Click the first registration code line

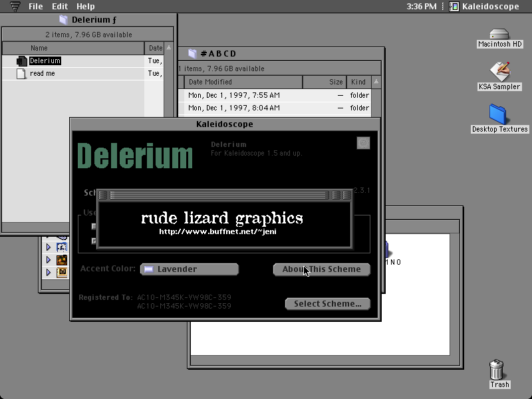click(x=184, y=297)
